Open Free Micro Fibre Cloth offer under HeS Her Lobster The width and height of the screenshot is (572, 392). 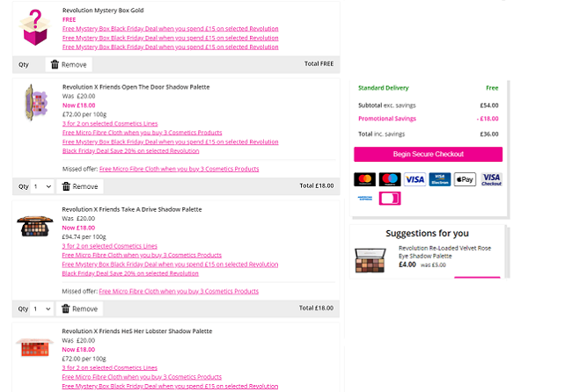(x=142, y=377)
